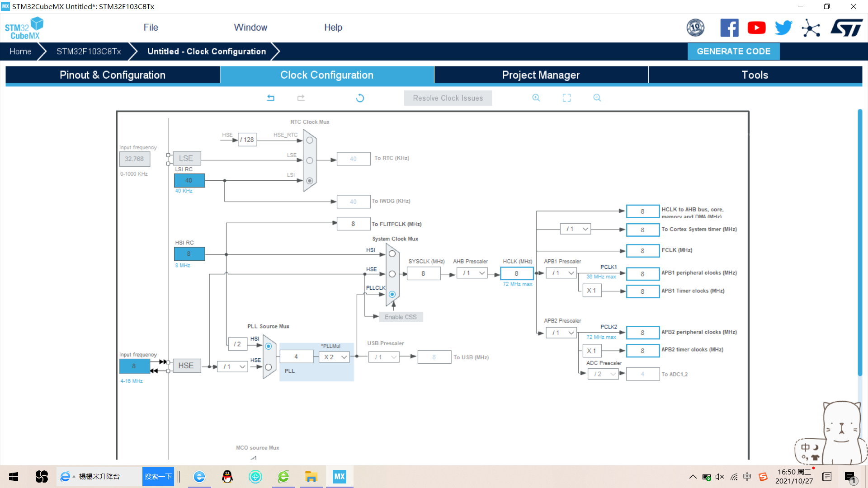Open the Window menu
This screenshot has width=868, height=488.
(x=250, y=28)
